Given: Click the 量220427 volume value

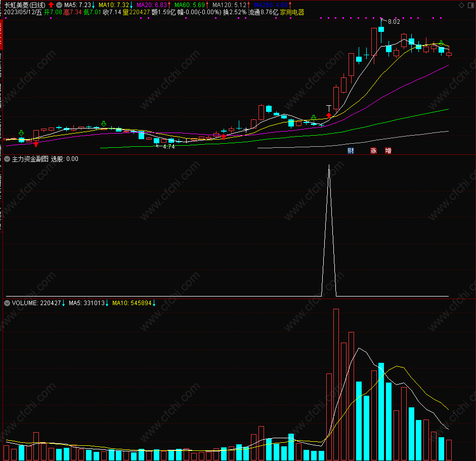Looking at the screenshot, I should [136, 12].
